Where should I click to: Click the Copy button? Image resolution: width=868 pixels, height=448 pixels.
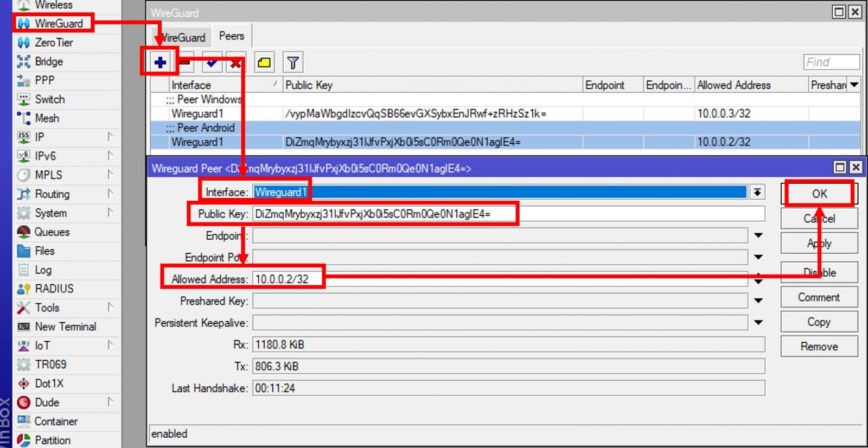[819, 322]
